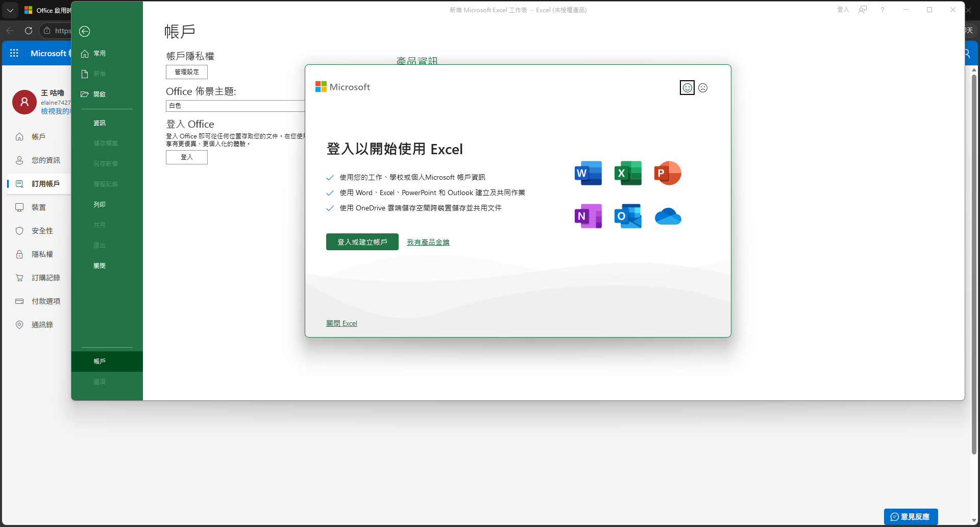Select 訂用帳戶 in the browser sidebar

pyautogui.click(x=38, y=184)
